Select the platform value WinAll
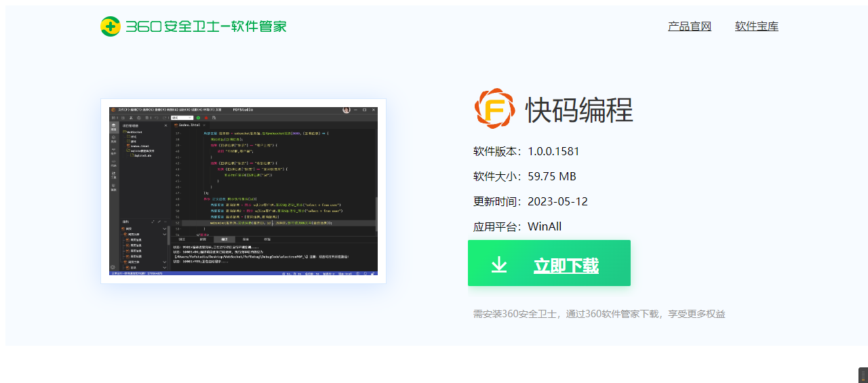868x383 pixels. (x=545, y=226)
